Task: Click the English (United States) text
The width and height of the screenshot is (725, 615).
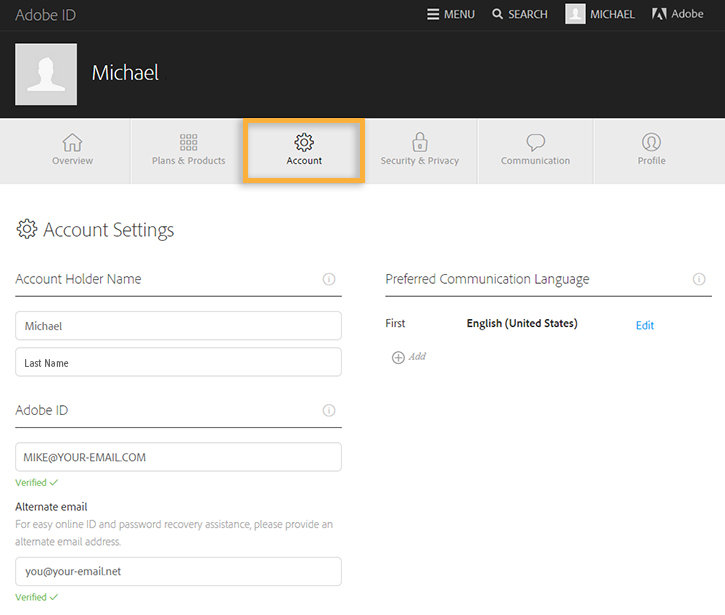Action: pyautogui.click(x=522, y=323)
